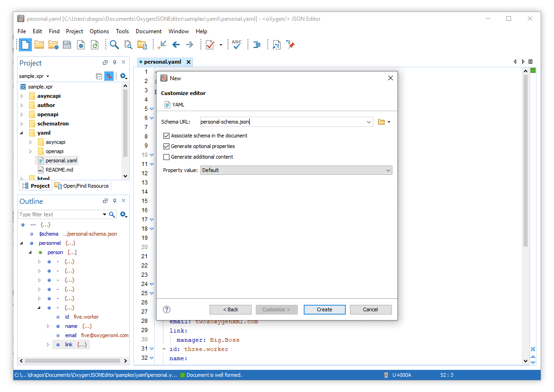Toggle Associate schema in the document checkbox
Screen dimensions: 554x392
(166, 136)
